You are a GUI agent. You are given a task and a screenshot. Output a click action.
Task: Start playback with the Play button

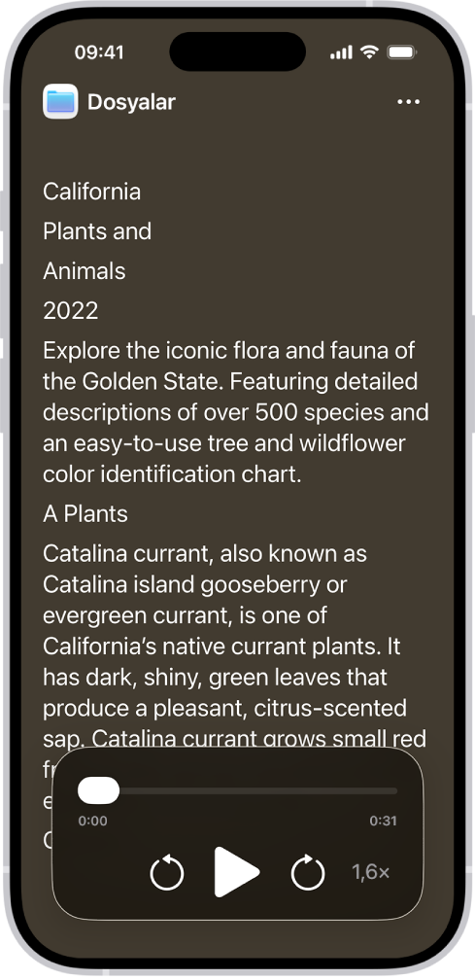[236, 872]
